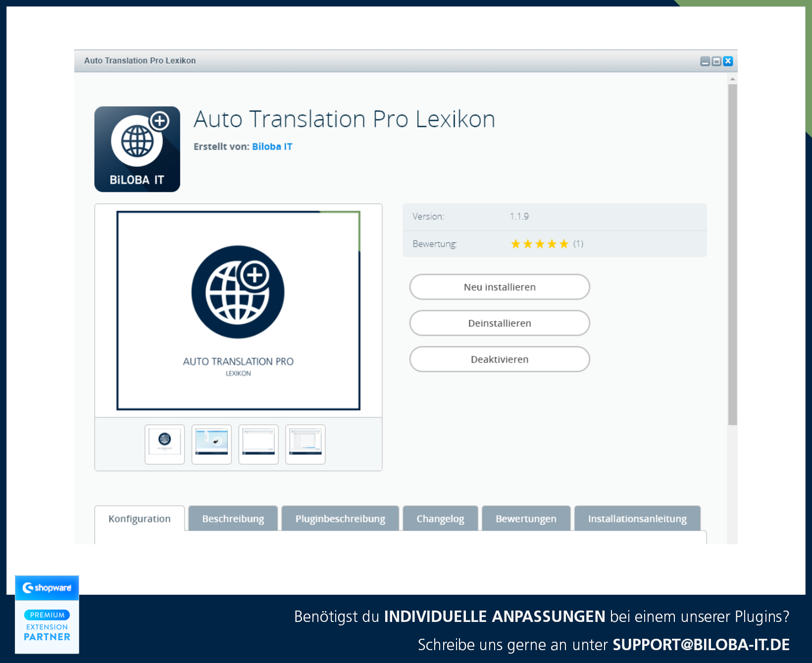The width and height of the screenshot is (812, 663).
Task: Select the second screenshot thumbnail
Action: pos(211,444)
